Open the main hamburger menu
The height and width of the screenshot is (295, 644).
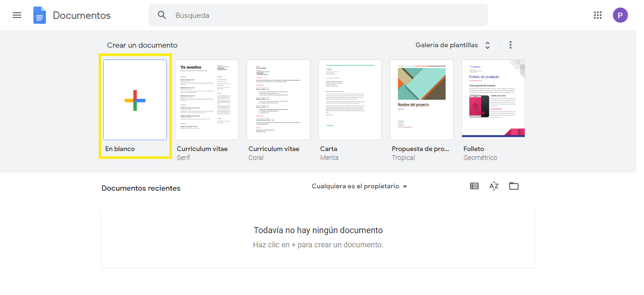coord(17,15)
